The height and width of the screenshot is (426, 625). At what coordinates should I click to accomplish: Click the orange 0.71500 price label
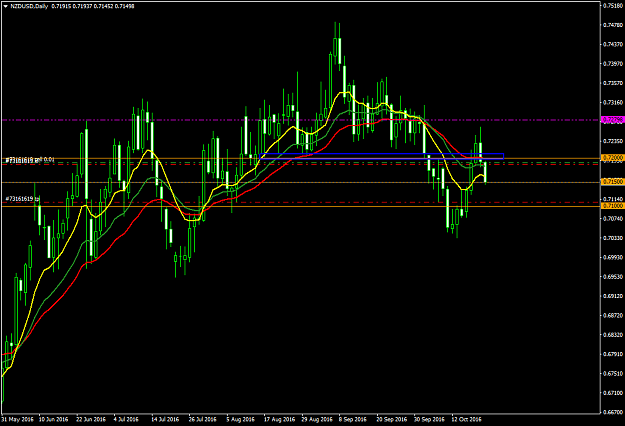tap(612, 182)
